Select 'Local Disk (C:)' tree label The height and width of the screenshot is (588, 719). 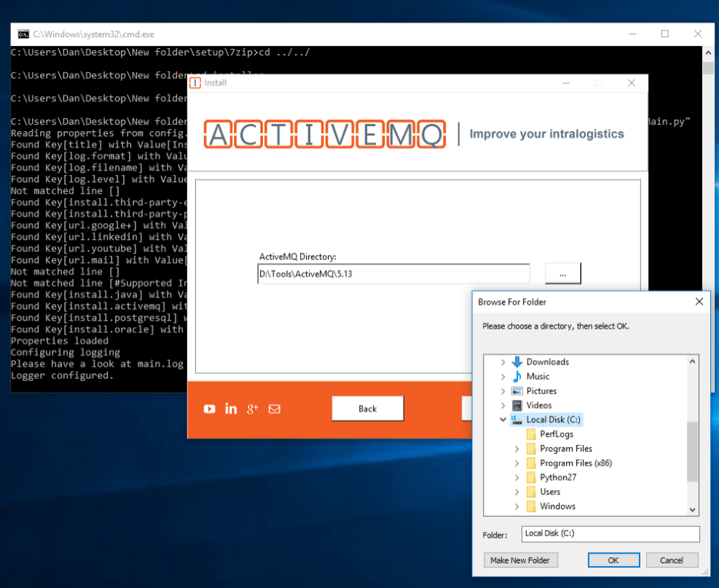(x=554, y=420)
